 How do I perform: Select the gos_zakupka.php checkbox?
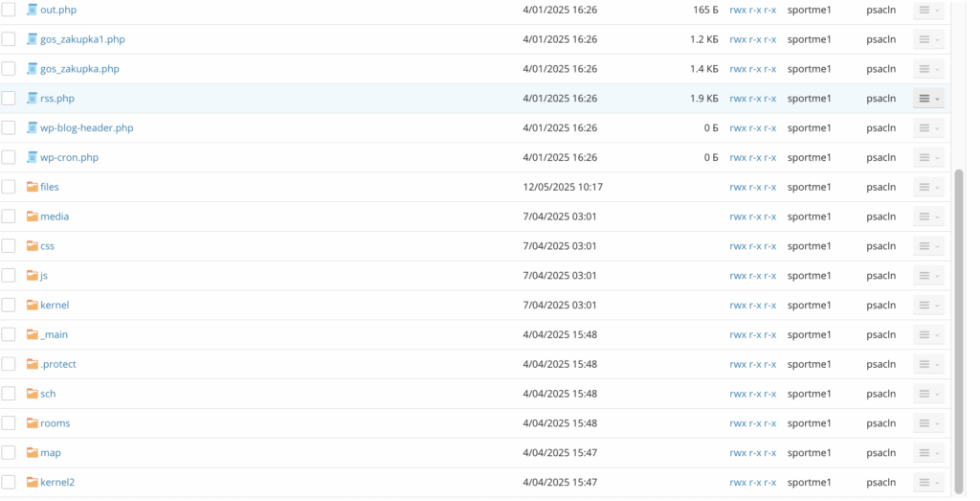(x=9, y=69)
